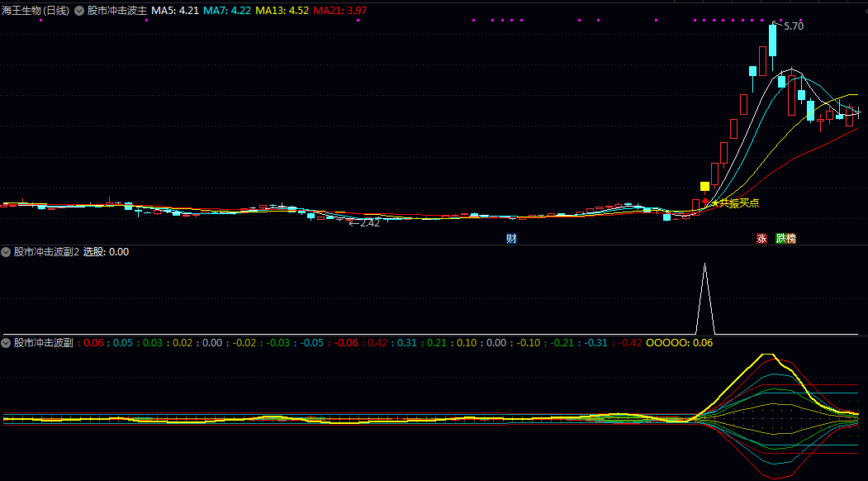The width and height of the screenshot is (868, 481).
Task: Select the MA5: 4.21 readout
Action: point(175,11)
